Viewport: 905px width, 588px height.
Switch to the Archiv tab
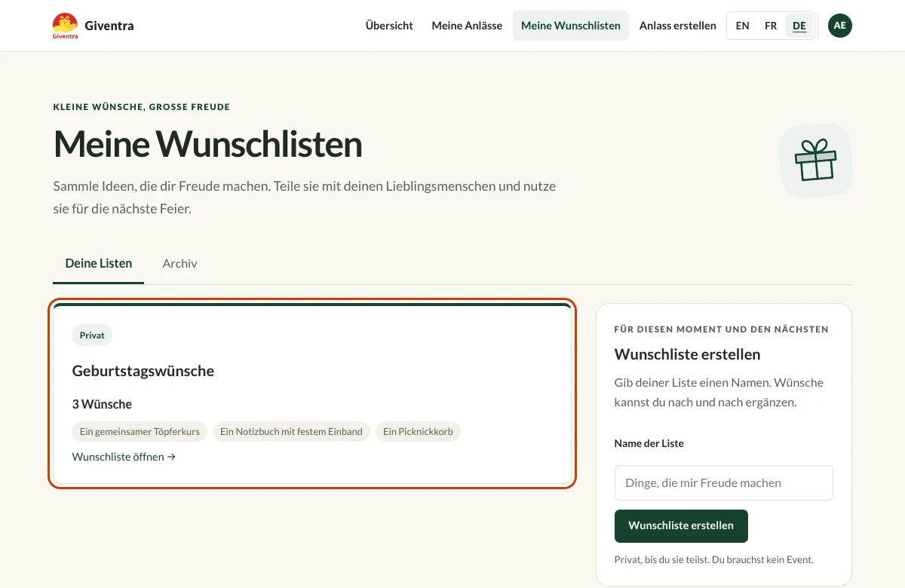click(179, 264)
